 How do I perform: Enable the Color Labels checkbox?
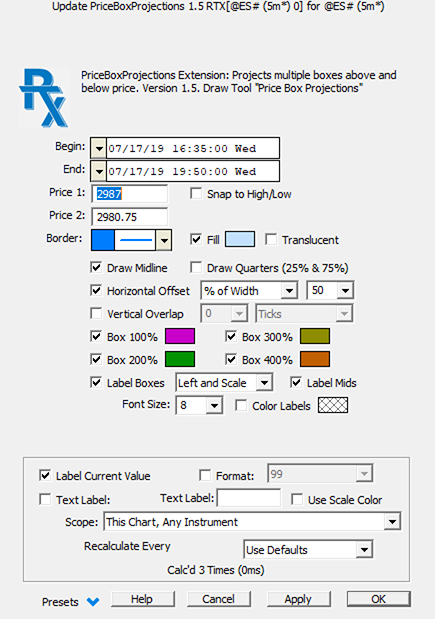point(241,405)
